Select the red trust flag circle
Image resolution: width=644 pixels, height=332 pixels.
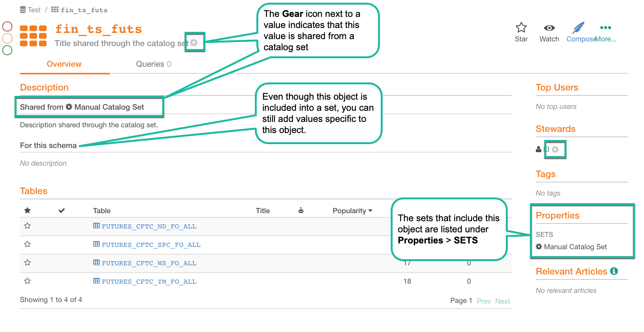pyautogui.click(x=7, y=26)
